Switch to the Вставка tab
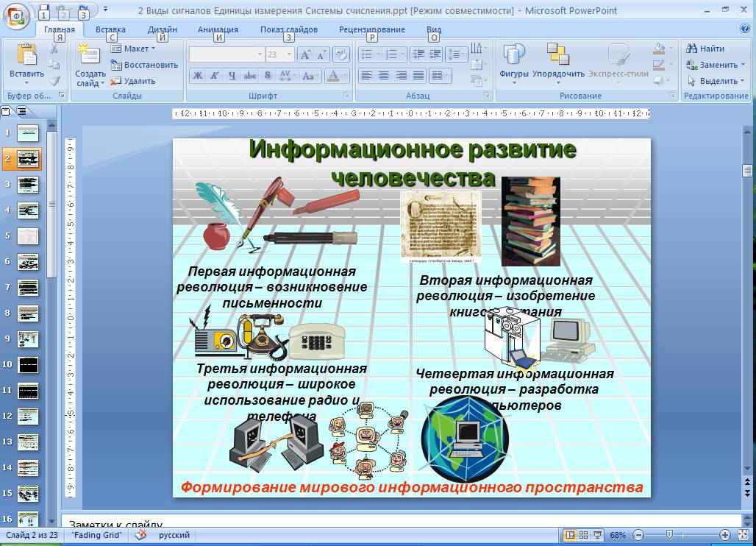The width and height of the screenshot is (756, 546). 110,29
